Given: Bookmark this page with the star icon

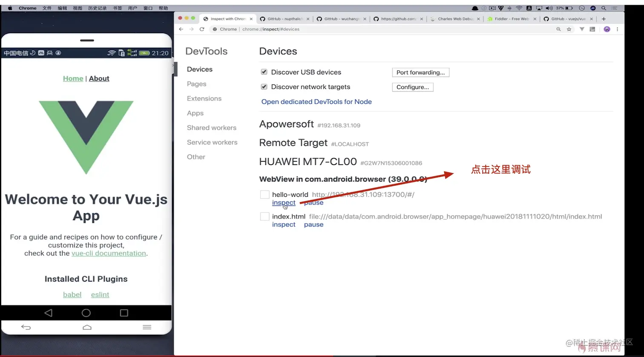Looking at the screenshot, I should click(x=569, y=29).
